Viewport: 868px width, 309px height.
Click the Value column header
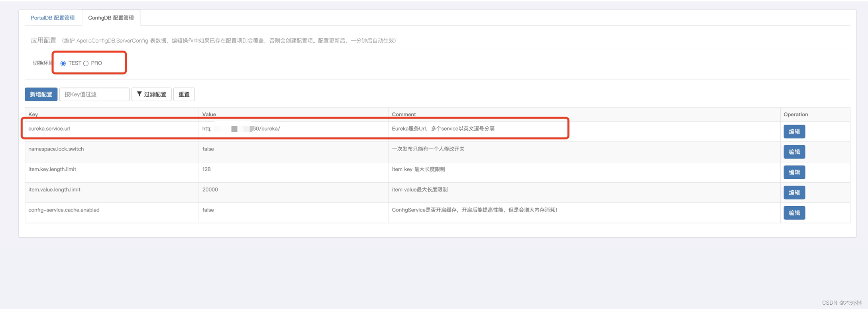point(294,114)
